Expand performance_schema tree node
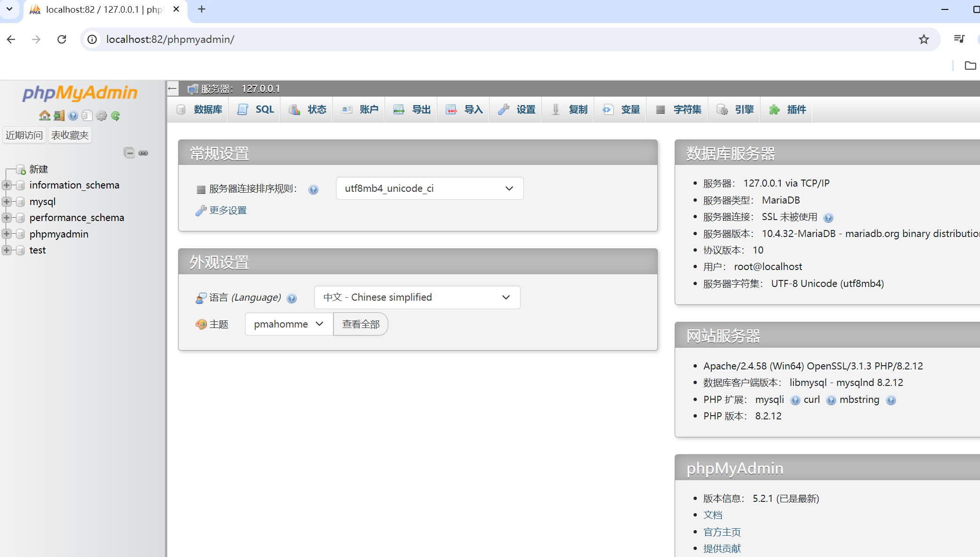Viewport: 980px width, 557px height. click(x=7, y=218)
